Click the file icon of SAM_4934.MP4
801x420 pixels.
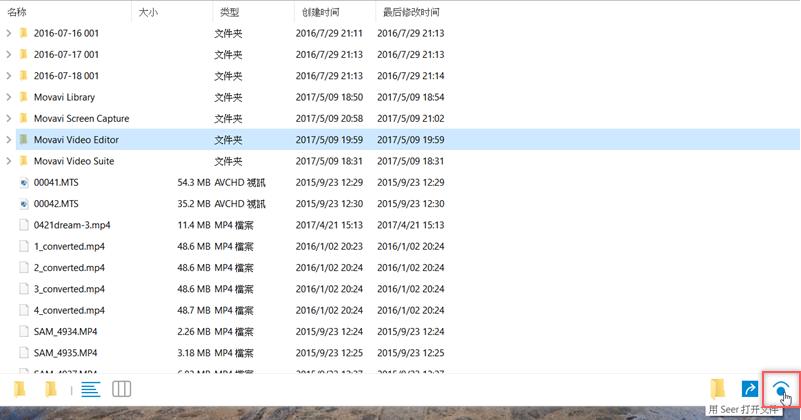click(23, 332)
